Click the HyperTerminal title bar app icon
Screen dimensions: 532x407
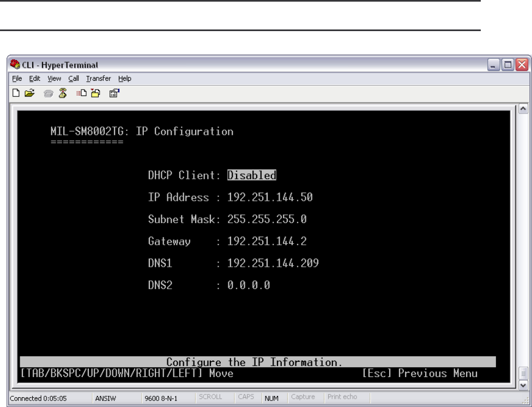pyautogui.click(x=15, y=64)
